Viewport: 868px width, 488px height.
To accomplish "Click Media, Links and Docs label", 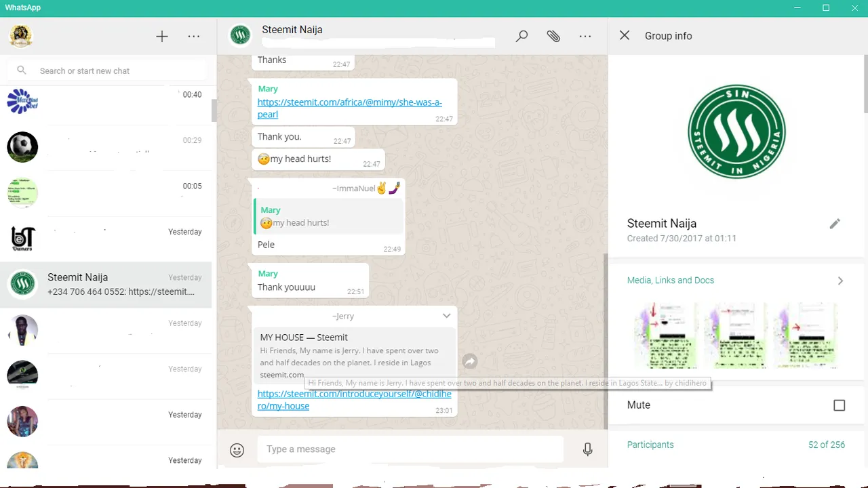I will [671, 281].
